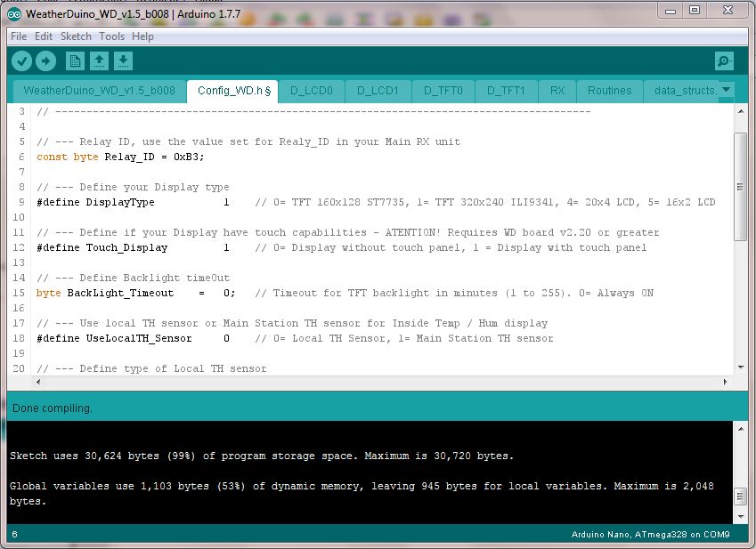Open the Help menu
The width and height of the screenshot is (756, 549).
pyautogui.click(x=142, y=36)
